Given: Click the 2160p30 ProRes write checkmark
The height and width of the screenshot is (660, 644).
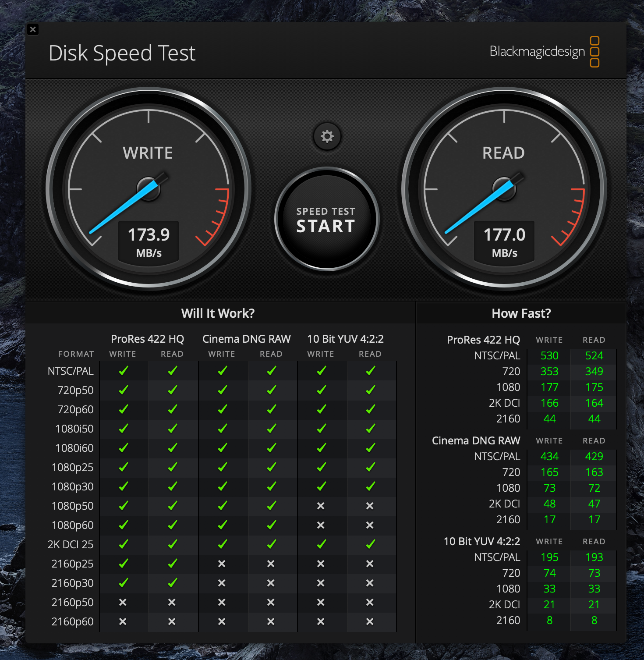Looking at the screenshot, I should (124, 582).
